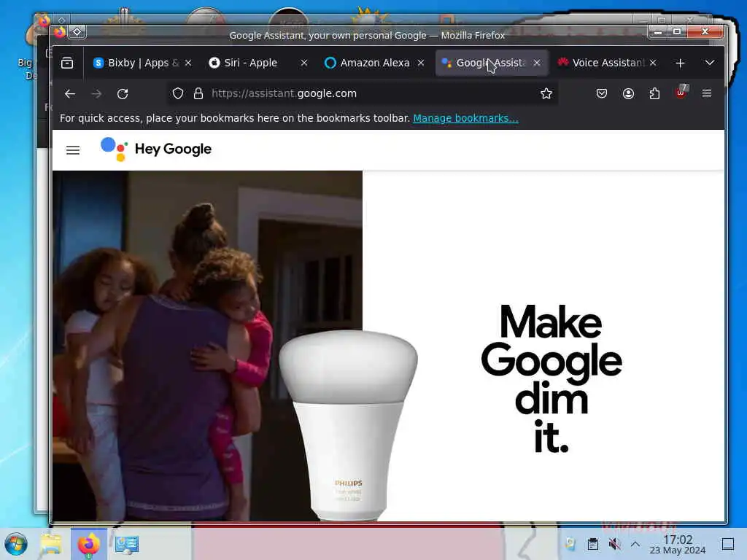Screen dimensions: 747x560
Task: Close the Siri - Apple tab
Action: pos(304,63)
